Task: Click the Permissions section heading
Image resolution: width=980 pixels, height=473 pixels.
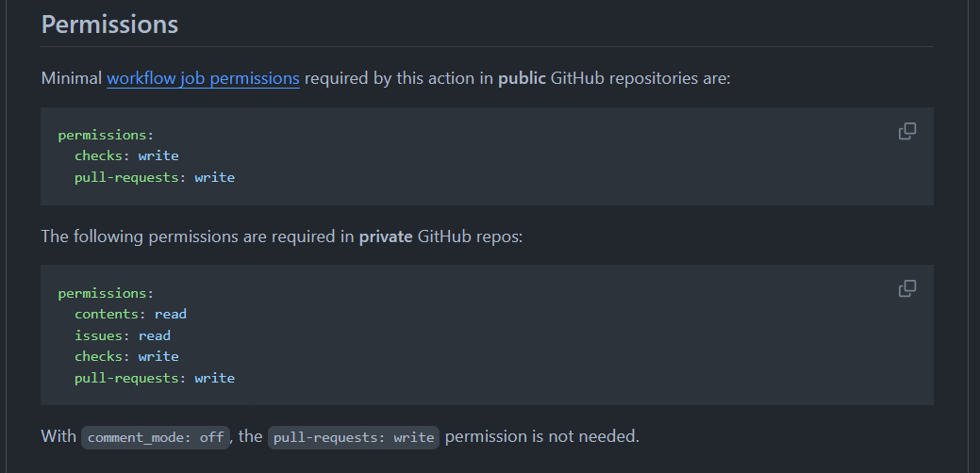Action: (x=109, y=24)
